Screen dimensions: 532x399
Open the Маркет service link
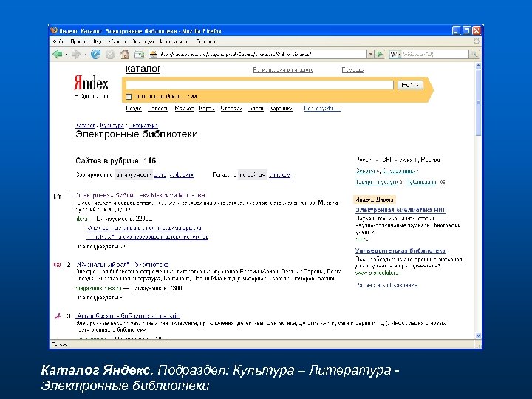[x=184, y=108]
